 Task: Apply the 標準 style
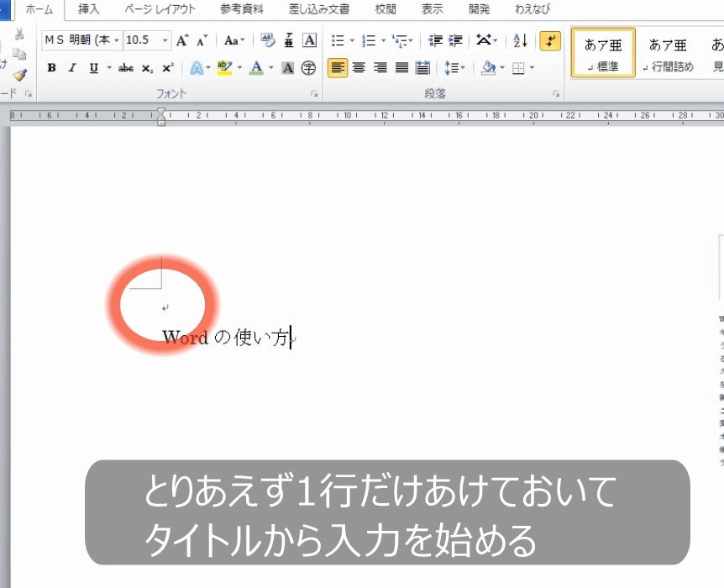click(x=603, y=53)
